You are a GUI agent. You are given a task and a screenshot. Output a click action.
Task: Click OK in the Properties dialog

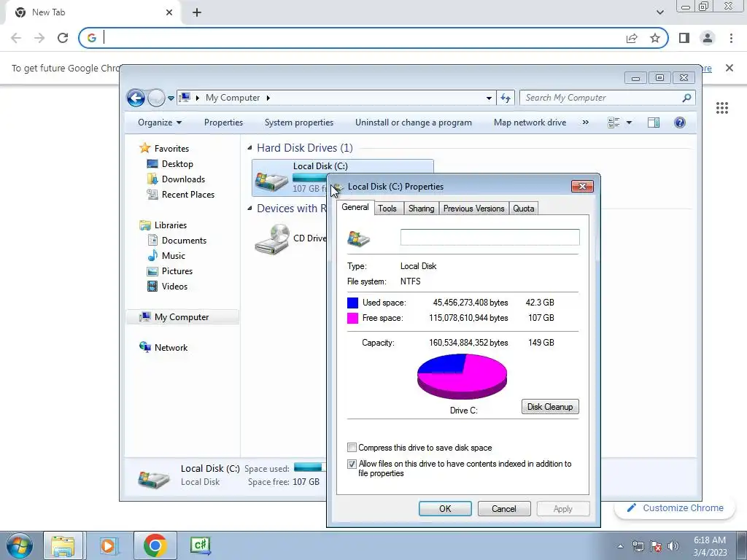[445, 508]
